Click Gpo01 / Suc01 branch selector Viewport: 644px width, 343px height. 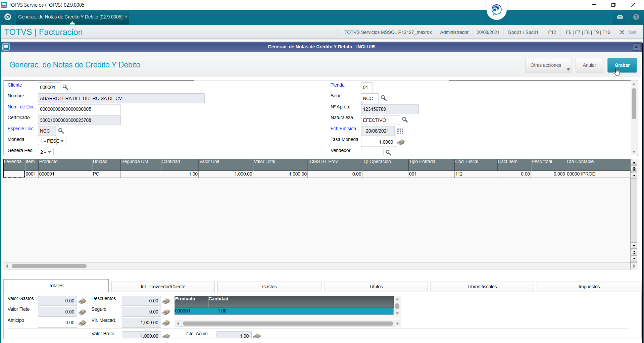coord(523,32)
